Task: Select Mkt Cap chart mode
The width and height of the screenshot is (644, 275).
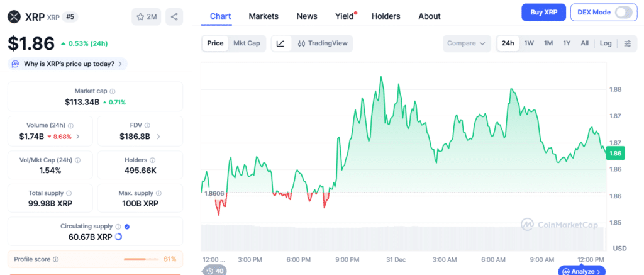Action: click(247, 43)
